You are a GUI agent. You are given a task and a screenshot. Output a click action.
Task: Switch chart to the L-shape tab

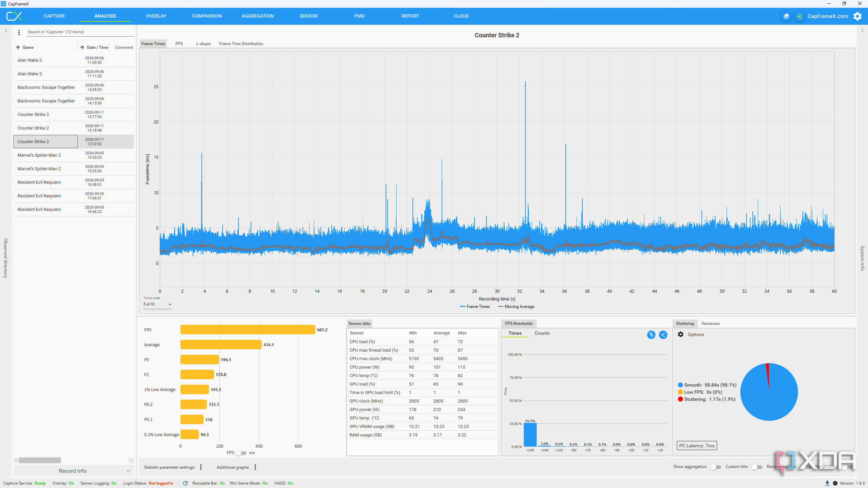pos(204,44)
